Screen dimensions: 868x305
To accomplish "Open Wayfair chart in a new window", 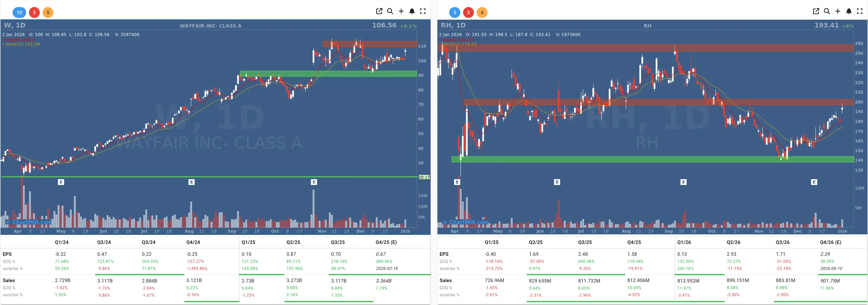I will (379, 11).
